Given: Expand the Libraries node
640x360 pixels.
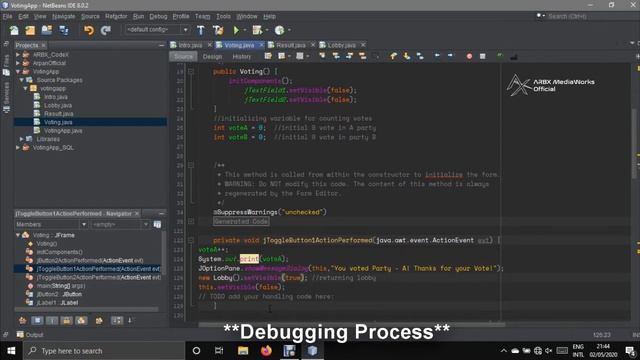Looking at the screenshot, I should tap(22, 139).
